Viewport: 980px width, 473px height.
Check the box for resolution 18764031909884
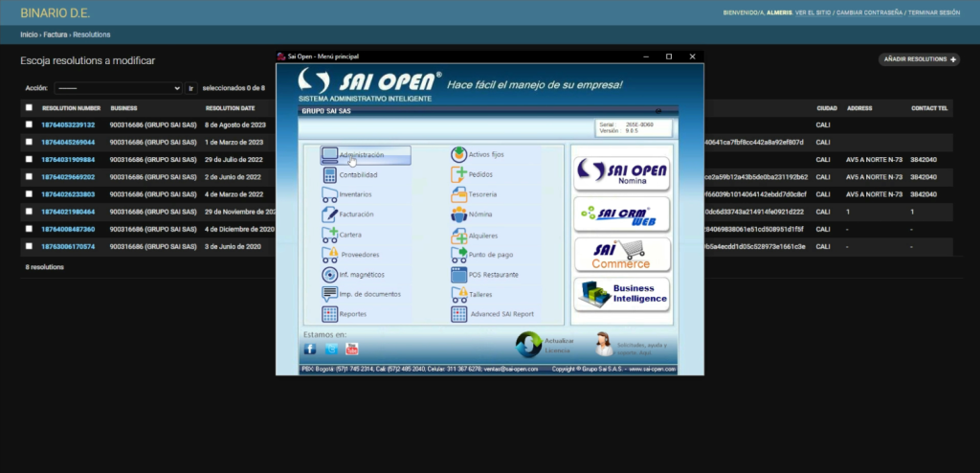pyautogui.click(x=29, y=159)
